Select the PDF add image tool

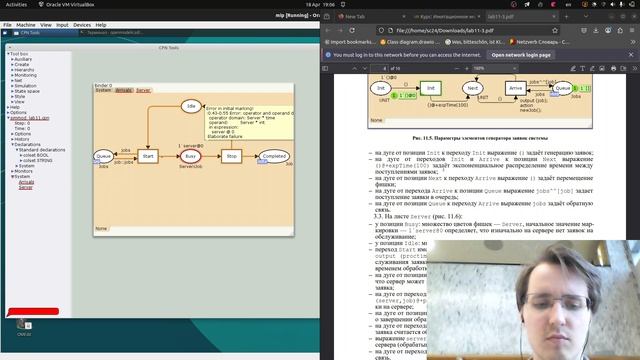click(602, 68)
